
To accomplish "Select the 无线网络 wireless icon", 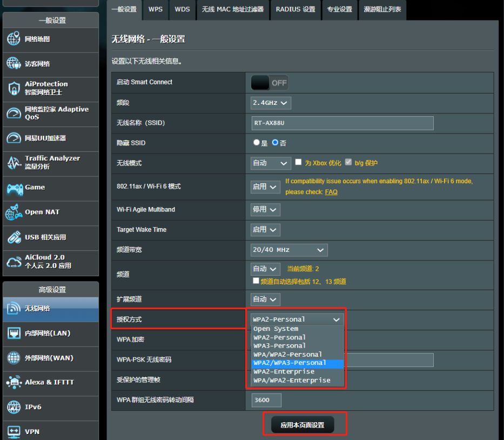I will coord(14,308).
